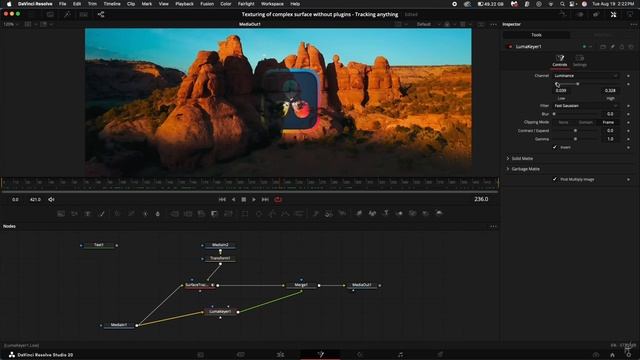Mute audio with the speaker icon
Screen dimensions: 640x360
click(x=51, y=200)
